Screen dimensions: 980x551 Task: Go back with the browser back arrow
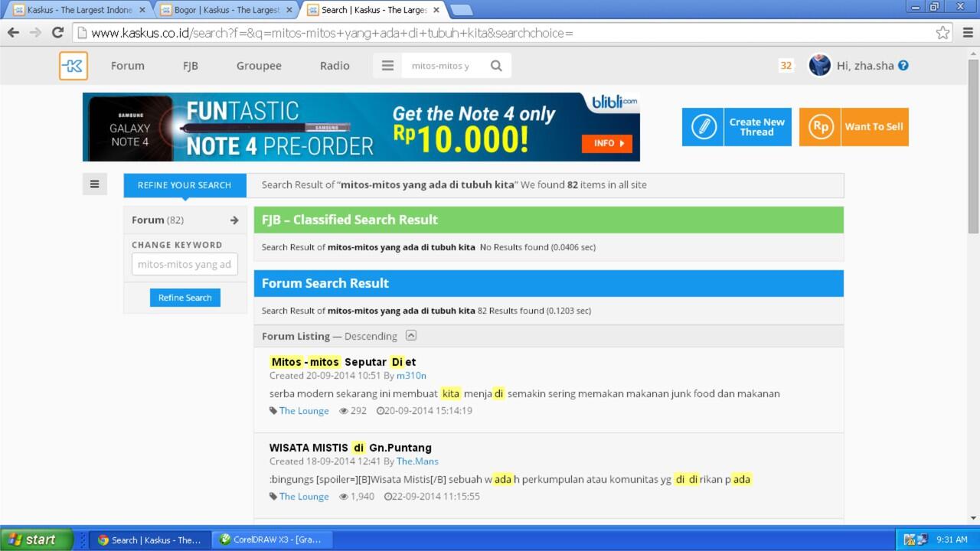click(13, 32)
